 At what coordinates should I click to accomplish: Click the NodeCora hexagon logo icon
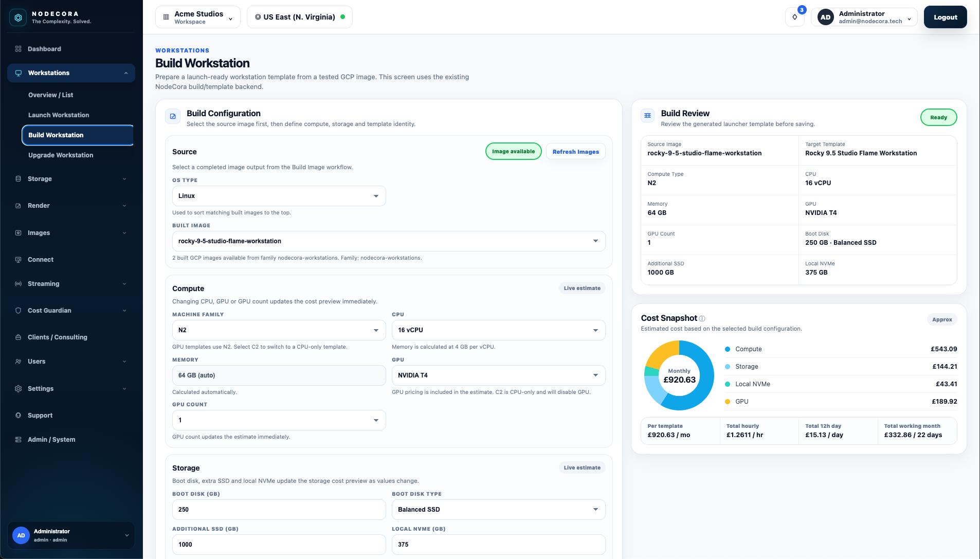point(18,17)
